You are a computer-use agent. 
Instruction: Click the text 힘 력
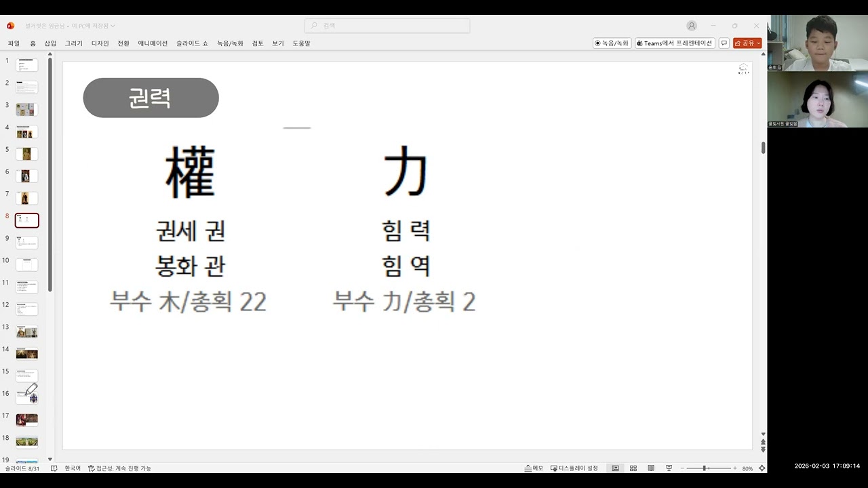[x=406, y=231]
